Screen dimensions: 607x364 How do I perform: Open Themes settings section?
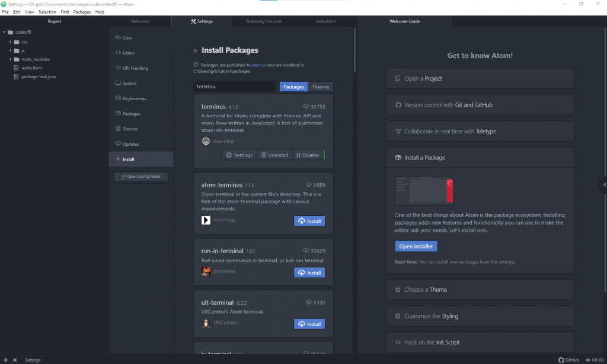tap(141, 129)
